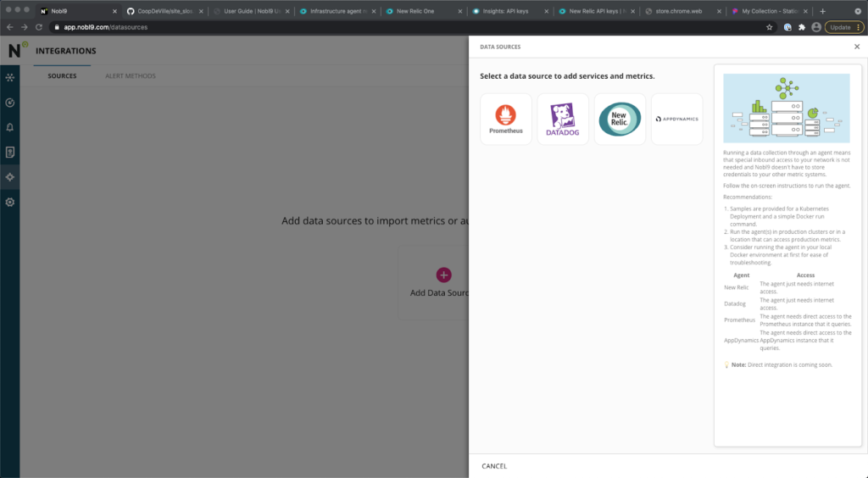The height and width of the screenshot is (478, 868).
Task: Close the Nobl9 browser tab
Action: coord(114,11)
